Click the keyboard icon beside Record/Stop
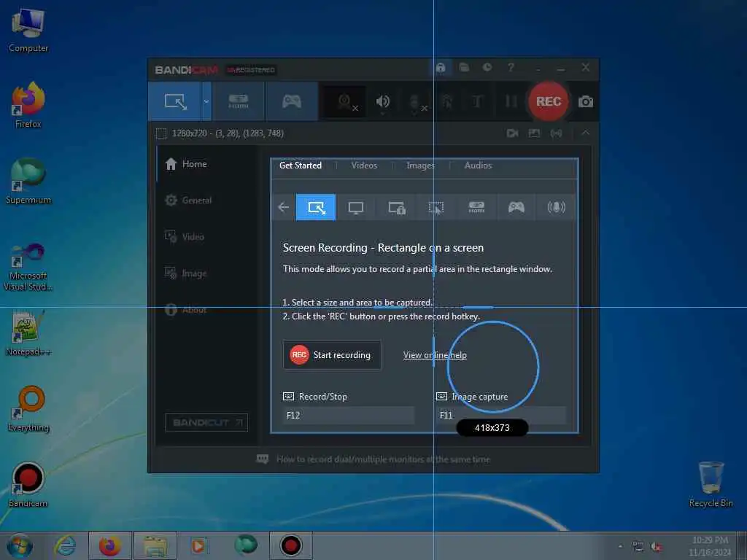 [x=289, y=396]
